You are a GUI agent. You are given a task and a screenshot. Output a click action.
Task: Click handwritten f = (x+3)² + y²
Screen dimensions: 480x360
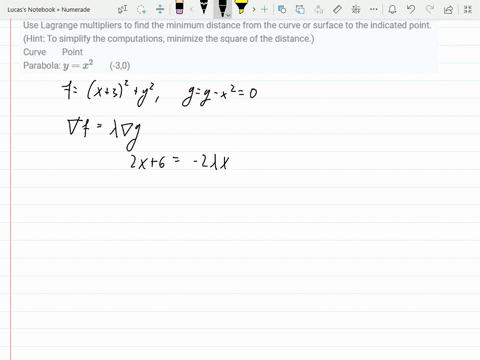point(111,94)
